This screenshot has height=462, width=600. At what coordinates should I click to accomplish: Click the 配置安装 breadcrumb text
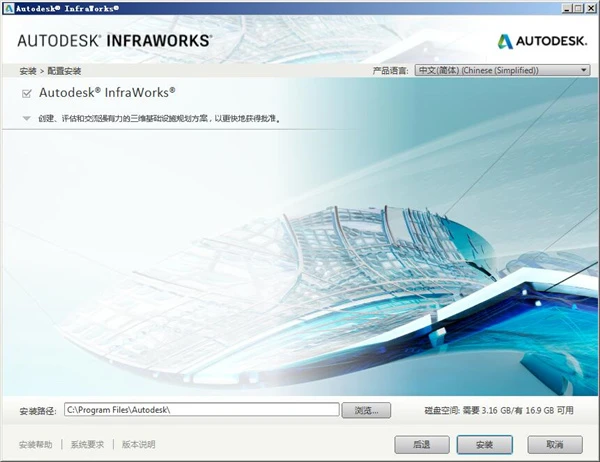[x=64, y=71]
